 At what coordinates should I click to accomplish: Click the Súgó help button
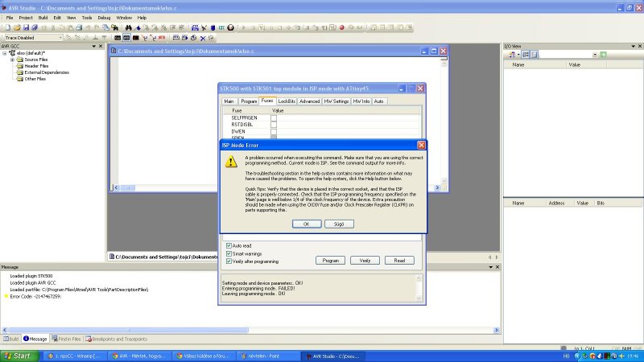click(339, 224)
